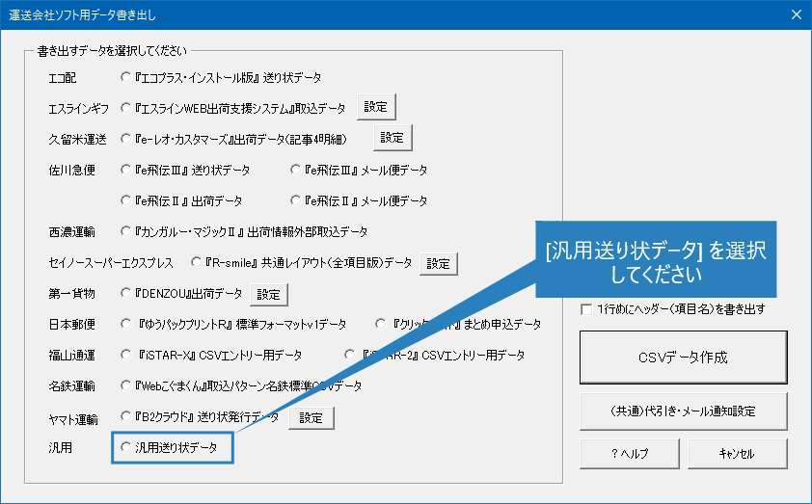This screenshot has height=504, width=812.
Task: Select e-レオ・カスタマーズ出荷データ radio option
Action: (126, 139)
